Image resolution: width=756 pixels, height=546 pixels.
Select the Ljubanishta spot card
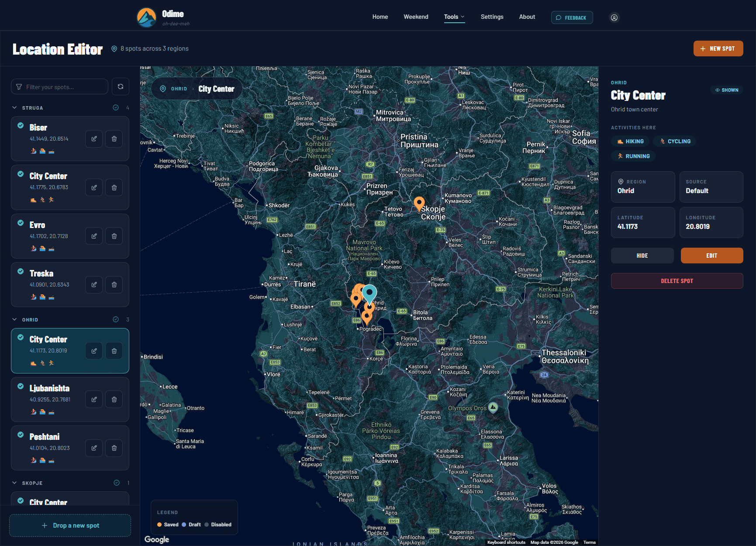pyautogui.click(x=70, y=399)
